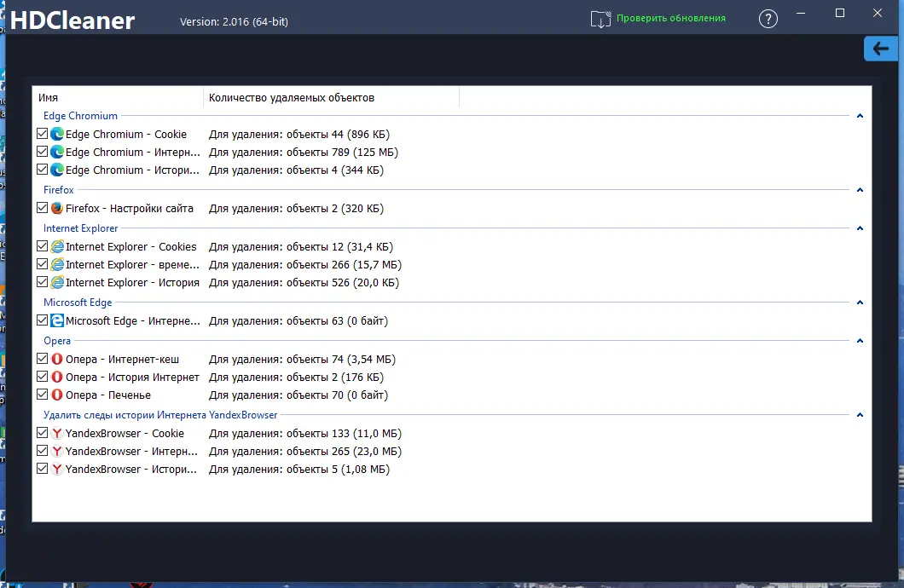
Task: Click the Version: 2.016 (64-bit) label
Action: click(234, 22)
